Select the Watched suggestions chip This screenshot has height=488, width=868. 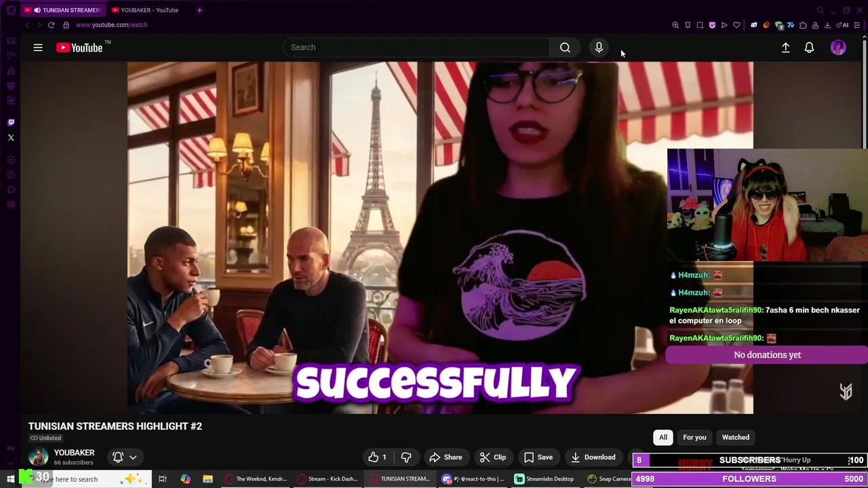click(x=736, y=437)
